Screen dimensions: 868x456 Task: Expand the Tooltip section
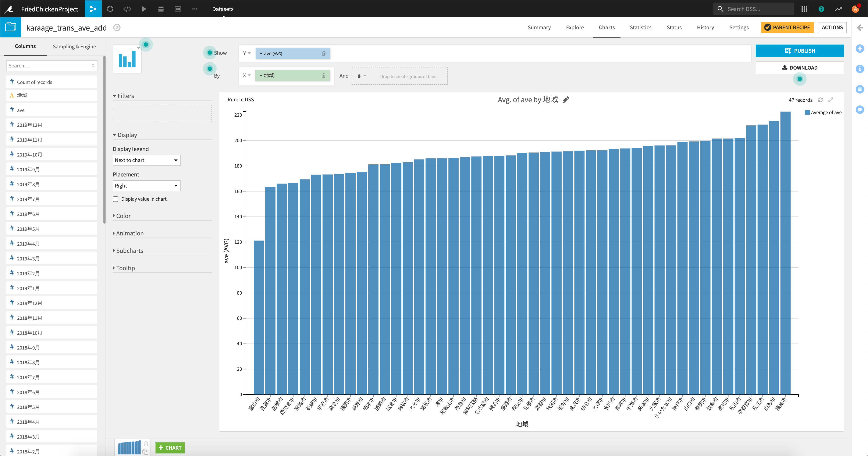[x=125, y=268]
